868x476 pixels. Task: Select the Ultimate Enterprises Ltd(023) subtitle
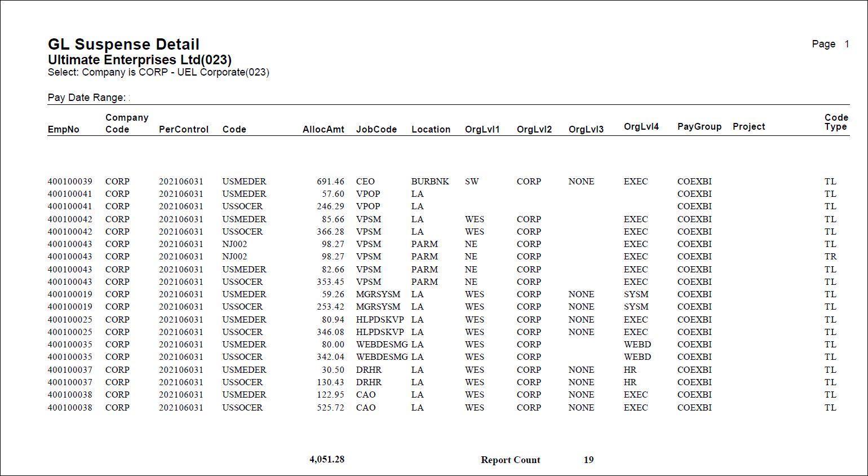coord(140,60)
